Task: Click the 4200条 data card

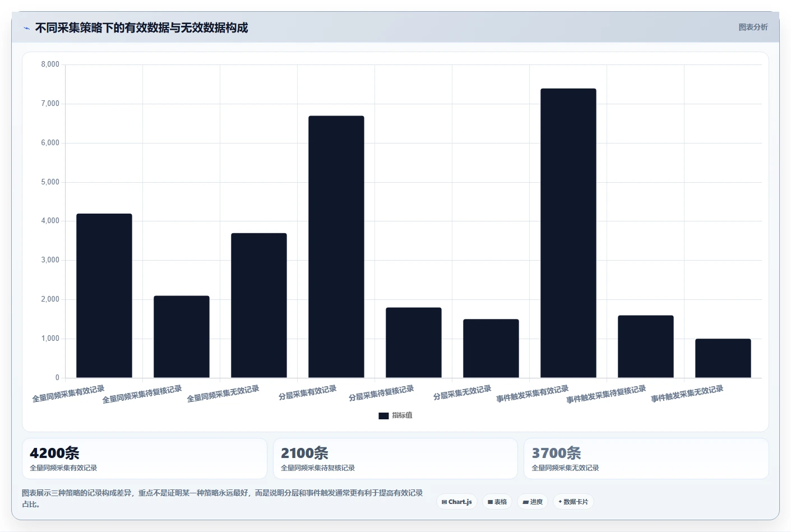Action: coord(145,459)
